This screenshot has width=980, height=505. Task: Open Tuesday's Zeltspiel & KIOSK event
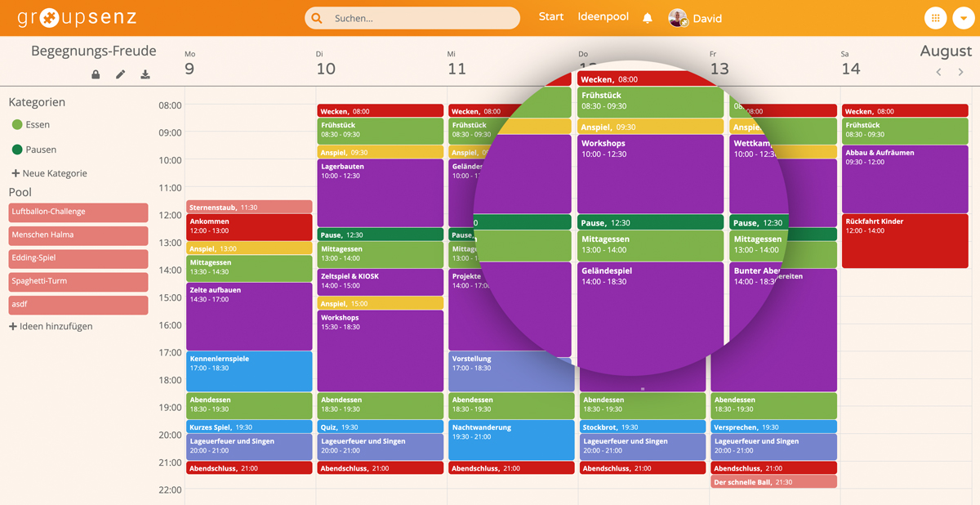tap(380, 282)
